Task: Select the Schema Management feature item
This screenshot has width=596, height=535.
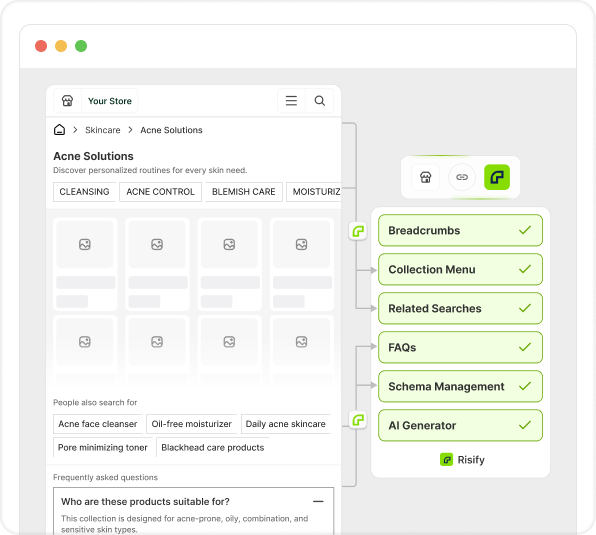Action: pos(460,386)
